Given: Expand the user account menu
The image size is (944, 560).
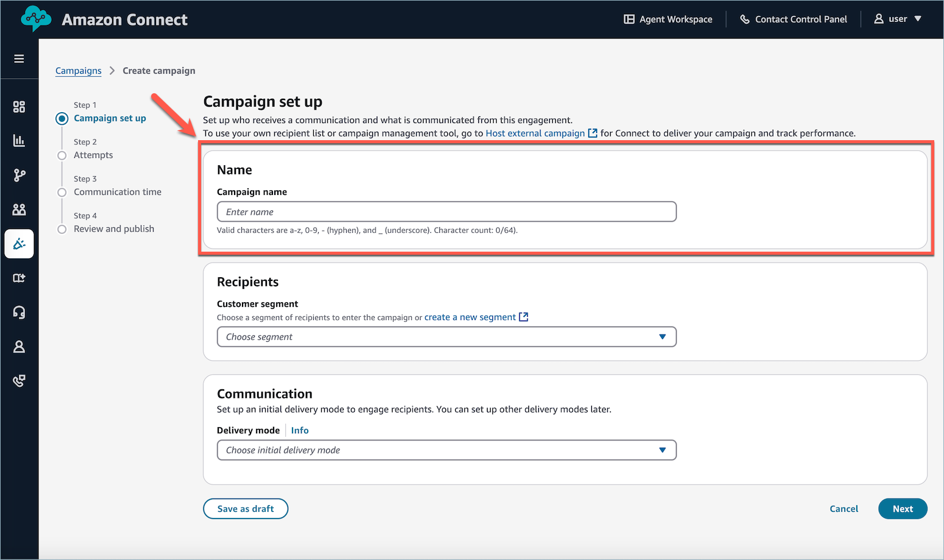Looking at the screenshot, I should coord(897,19).
